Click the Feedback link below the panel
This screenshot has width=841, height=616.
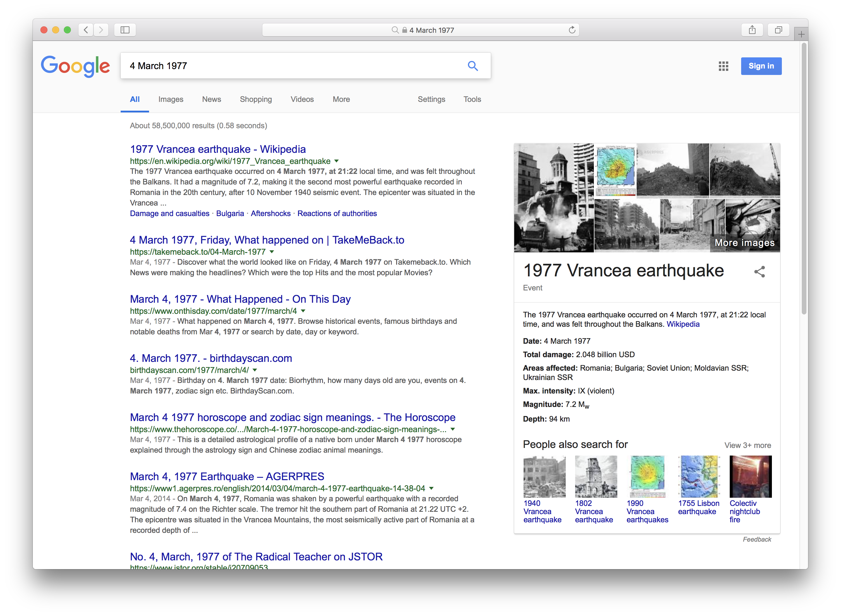click(756, 539)
